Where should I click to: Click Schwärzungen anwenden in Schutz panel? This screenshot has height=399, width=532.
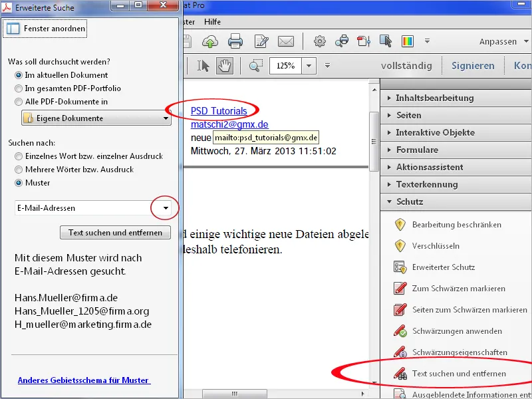pyautogui.click(x=457, y=331)
